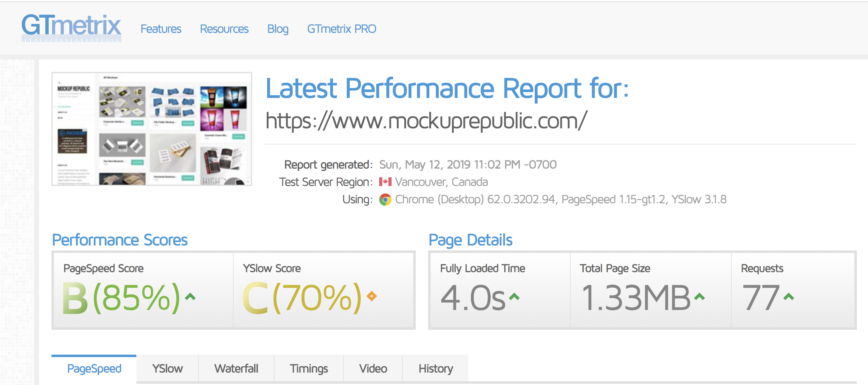Click the orange diamond beside YSlow Score
The width and height of the screenshot is (868, 385).
coord(372,296)
